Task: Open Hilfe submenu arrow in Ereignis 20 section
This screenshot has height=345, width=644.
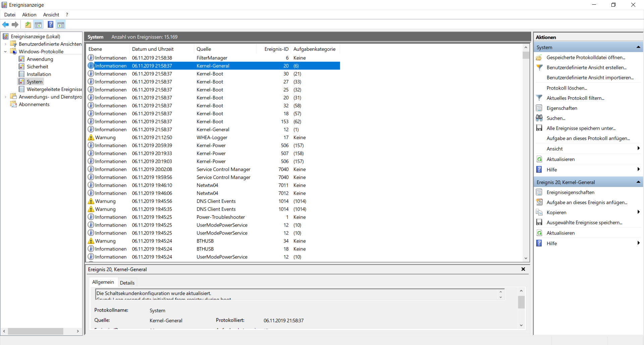Action: coord(638,243)
